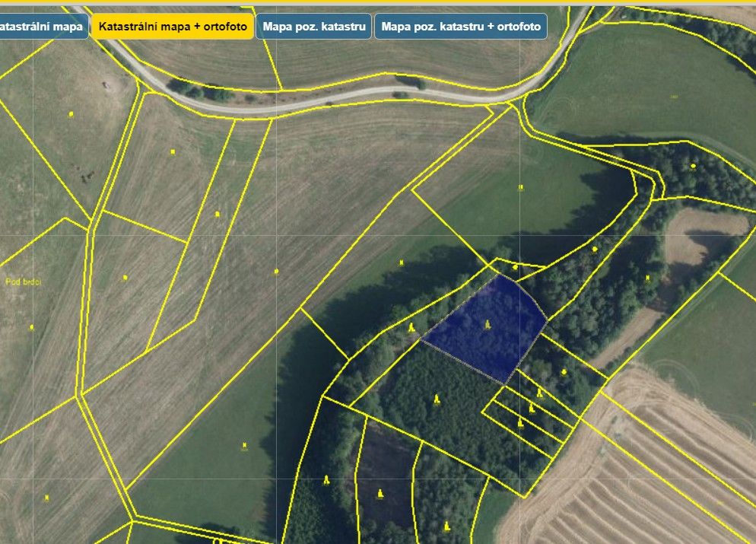Select the Katastrální mapa + ortofoto tab
Screen dimensions: 756x544
pos(172,27)
